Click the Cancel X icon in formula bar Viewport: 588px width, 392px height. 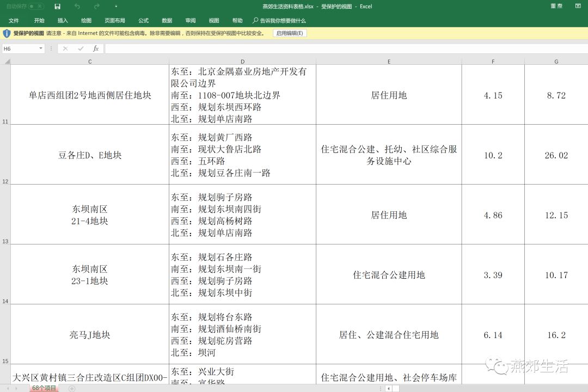click(x=65, y=48)
